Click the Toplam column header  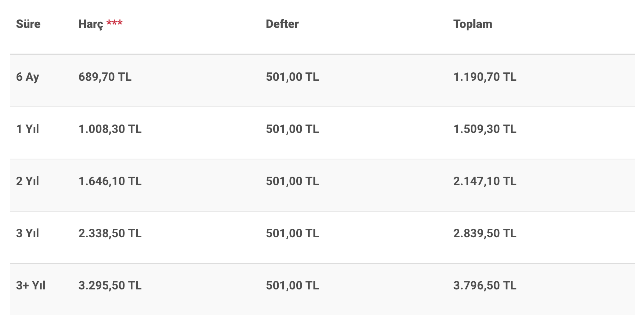tap(473, 24)
